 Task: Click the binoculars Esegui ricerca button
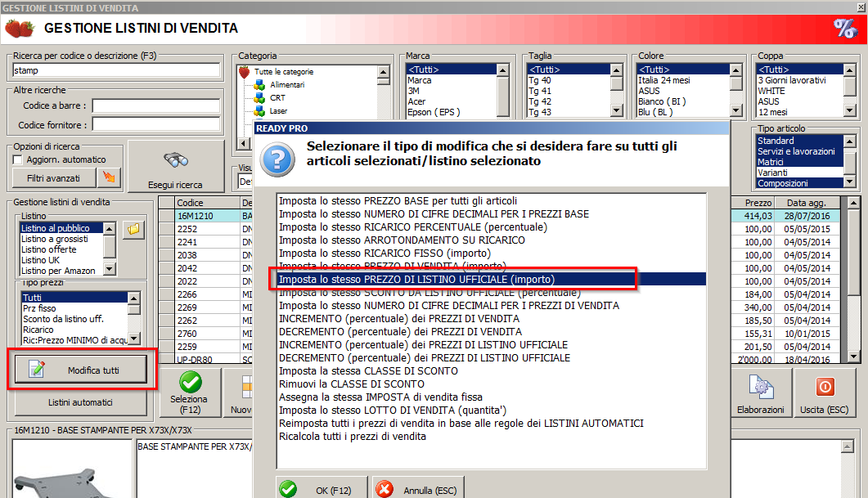176,166
